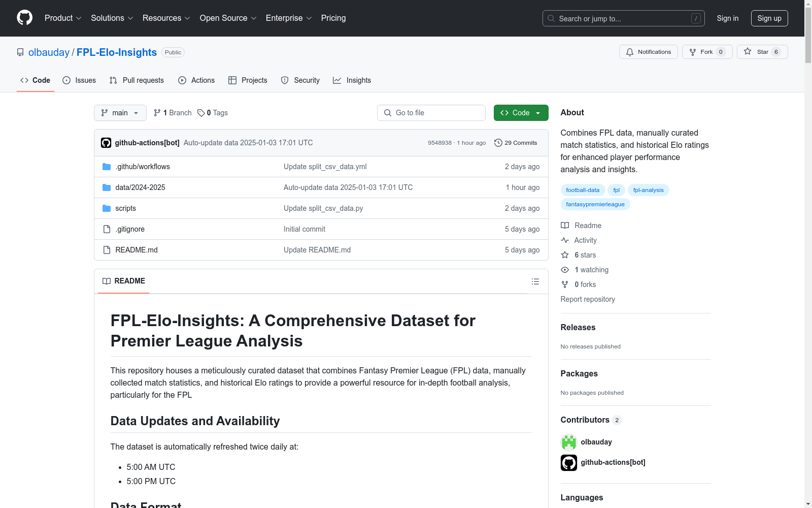
Task: Click the fantasypremierleague topic tag
Action: (x=595, y=204)
